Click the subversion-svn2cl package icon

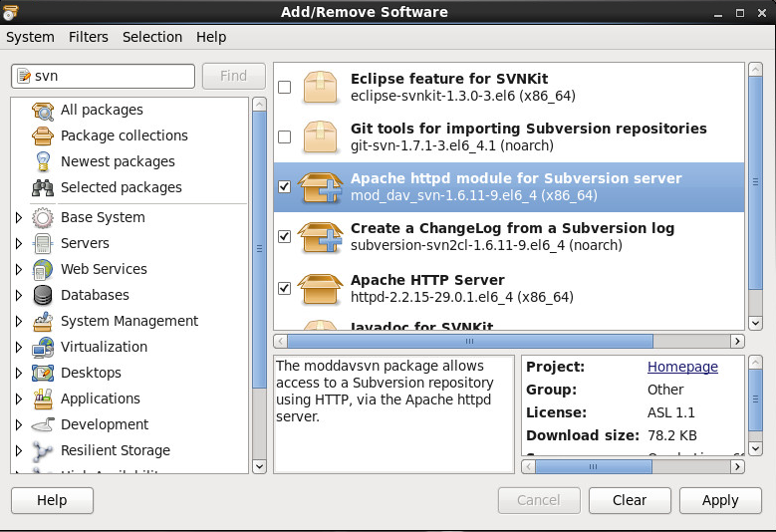pyautogui.click(x=320, y=237)
